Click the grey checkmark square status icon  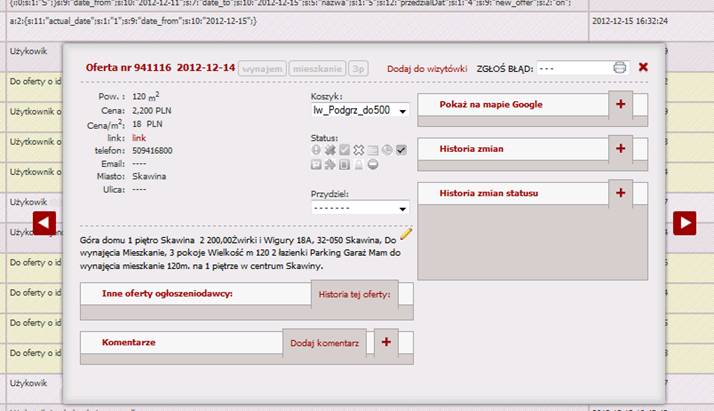point(344,150)
